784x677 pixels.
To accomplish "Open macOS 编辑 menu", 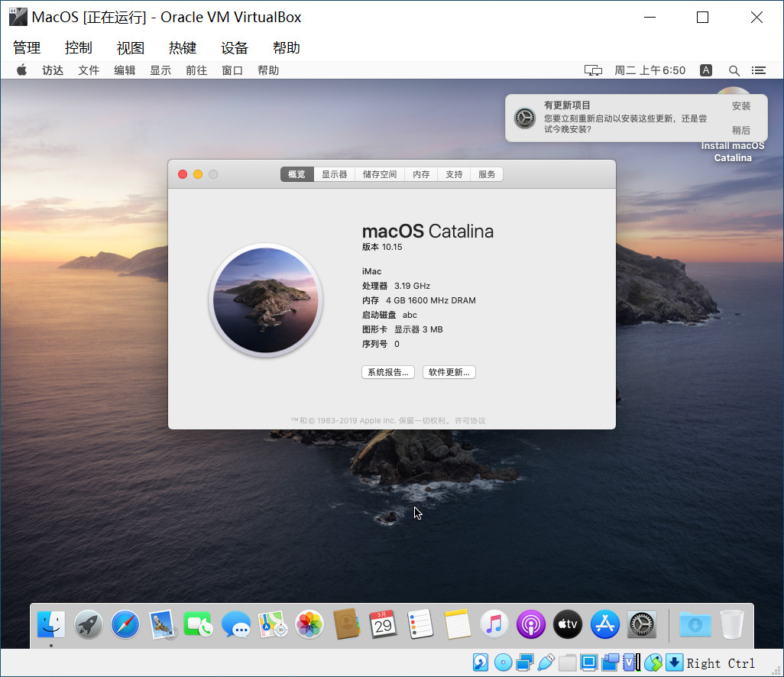I will pyautogui.click(x=125, y=70).
